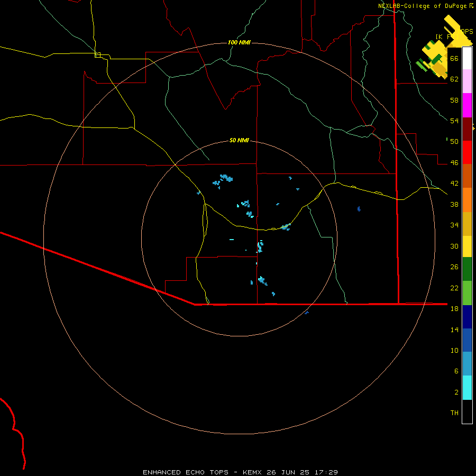The height and width of the screenshot is (476, 476).
Task: Click the 38 label on the scale
Action: [454, 204]
